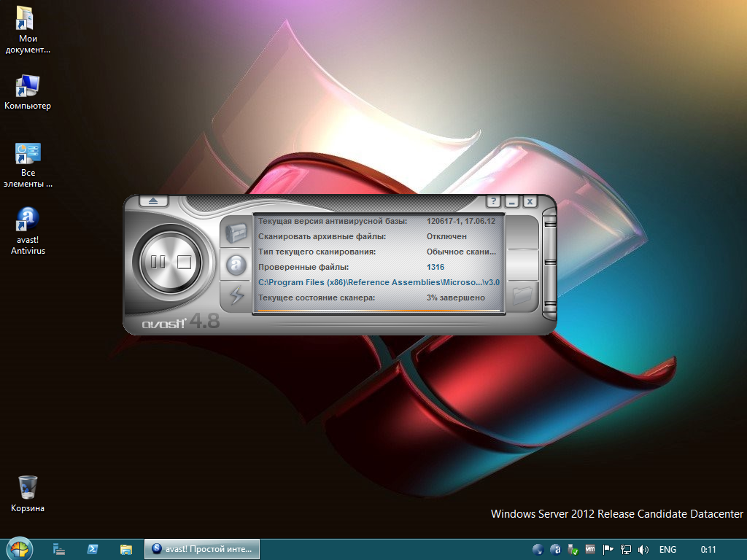
Task: Click the 'Отключен' archive scanning value
Action: tap(446, 236)
